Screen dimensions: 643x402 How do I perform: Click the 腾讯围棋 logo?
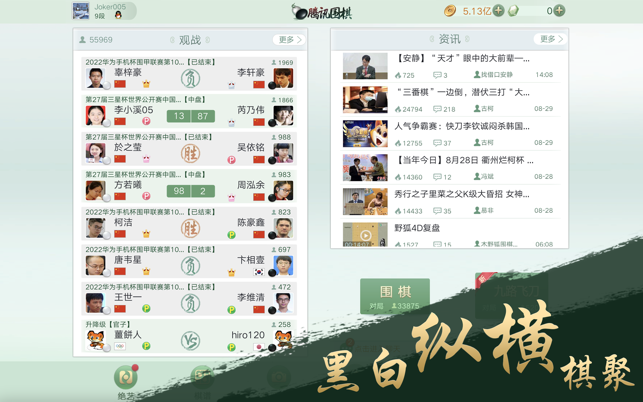322,11
